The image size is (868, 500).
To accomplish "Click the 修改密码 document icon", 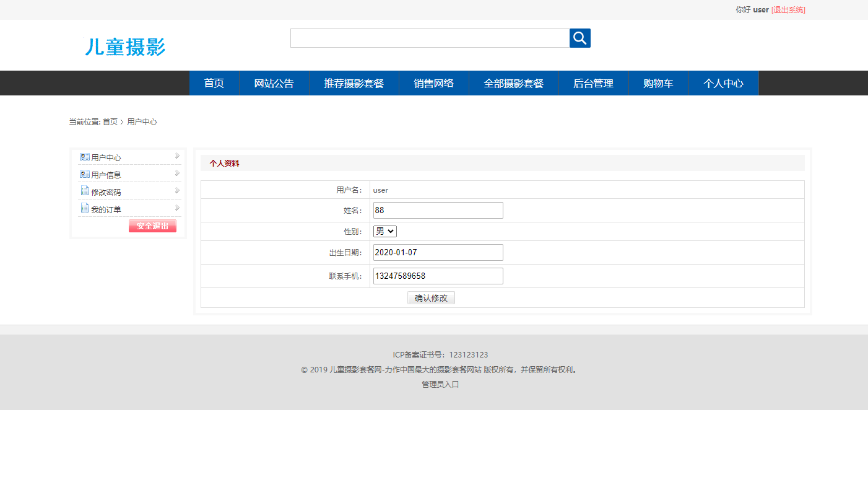I will 85,191.
